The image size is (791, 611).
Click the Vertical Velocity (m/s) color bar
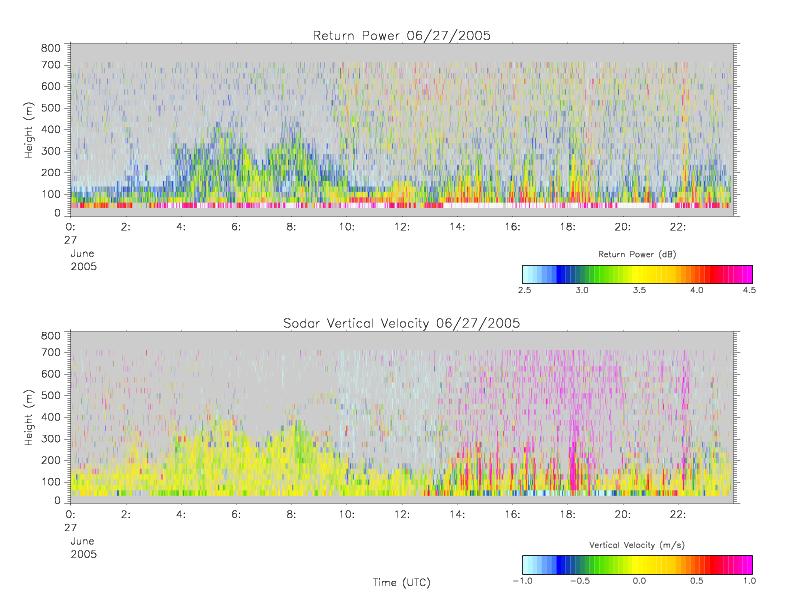point(637,565)
